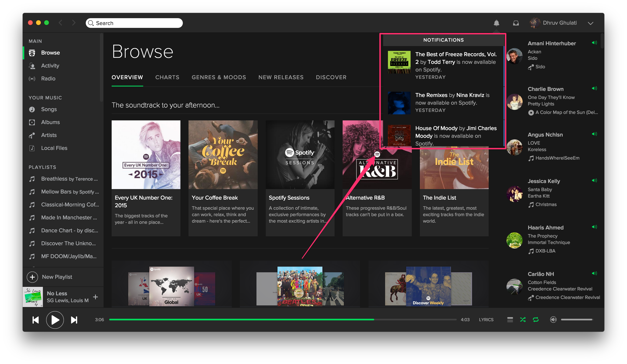Image resolution: width=627 pixels, height=364 pixels.
Task: Expand the user account dropdown chevron
Action: (590, 23)
